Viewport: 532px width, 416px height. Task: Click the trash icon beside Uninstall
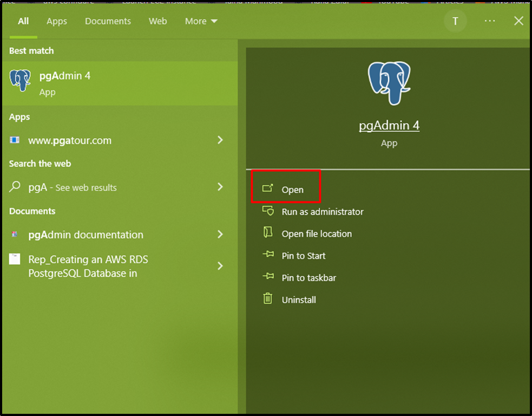coord(268,299)
